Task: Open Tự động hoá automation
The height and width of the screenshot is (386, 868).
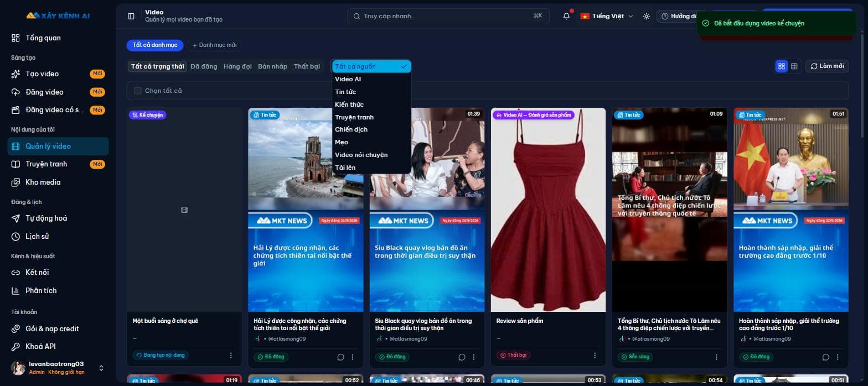Action: click(x=58, y=218)
